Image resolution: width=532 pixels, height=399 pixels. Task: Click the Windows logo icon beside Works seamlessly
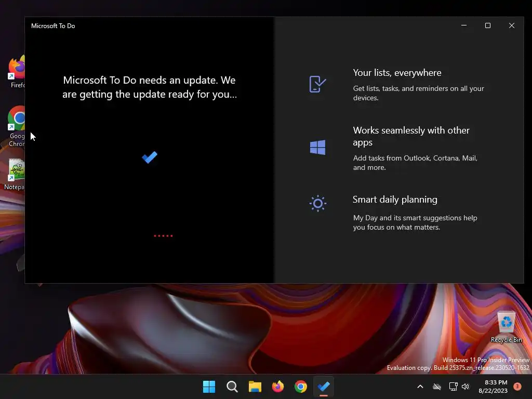[317, 147]
